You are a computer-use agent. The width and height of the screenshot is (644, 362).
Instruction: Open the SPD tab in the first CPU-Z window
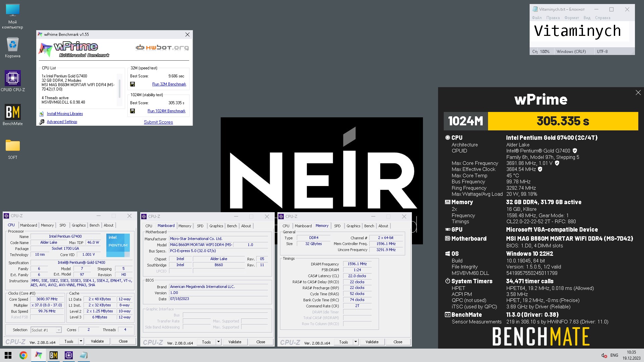[x=63, y=225]
